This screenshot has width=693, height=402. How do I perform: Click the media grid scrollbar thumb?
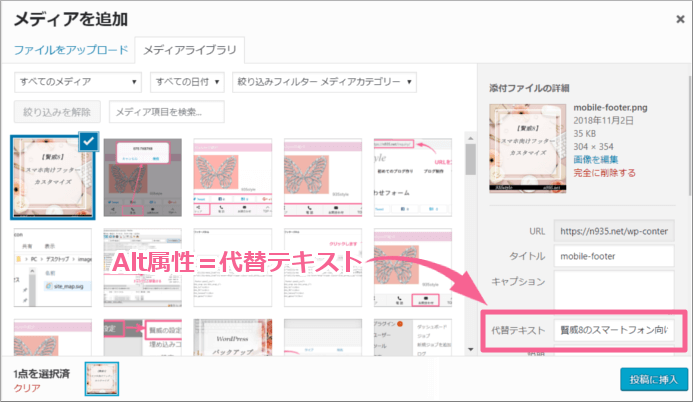point(470,159)
